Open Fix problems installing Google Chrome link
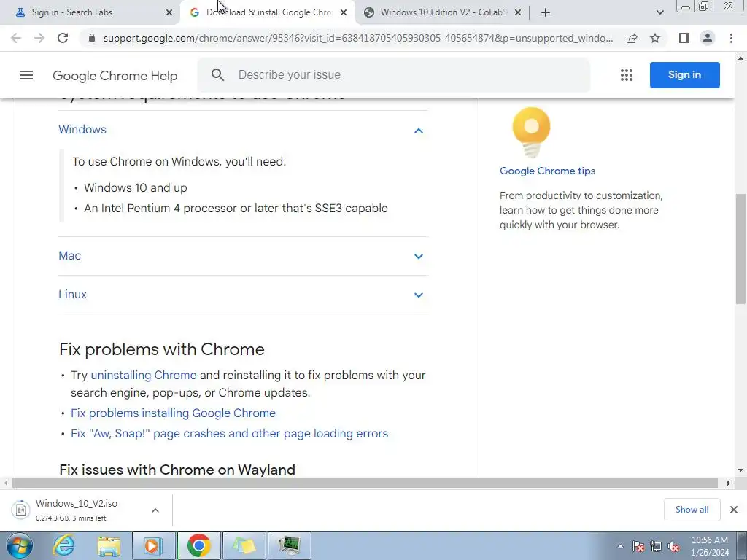 tap(174, 413)
